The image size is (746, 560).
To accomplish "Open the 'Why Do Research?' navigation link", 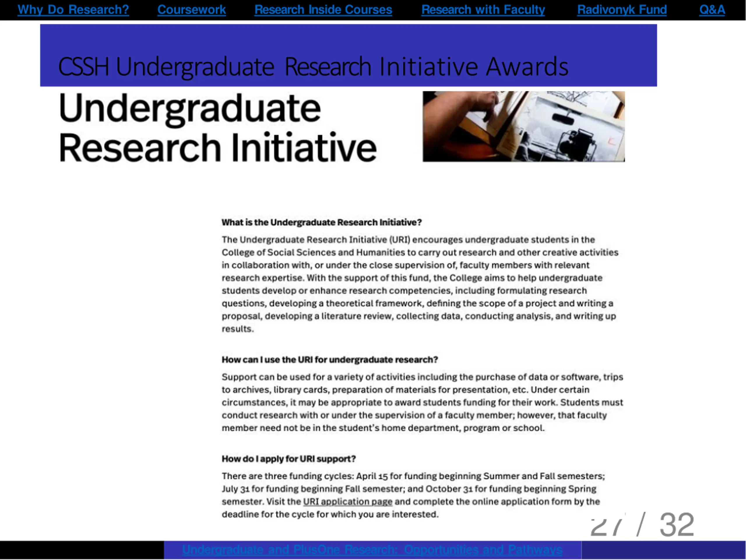I will point(73,9).
